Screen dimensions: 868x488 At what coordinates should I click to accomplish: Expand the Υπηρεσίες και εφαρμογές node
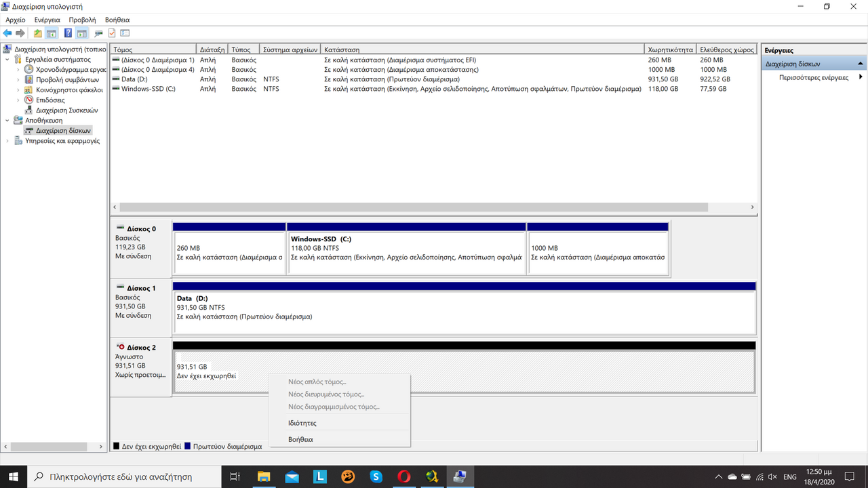click(x=8, y=141)
